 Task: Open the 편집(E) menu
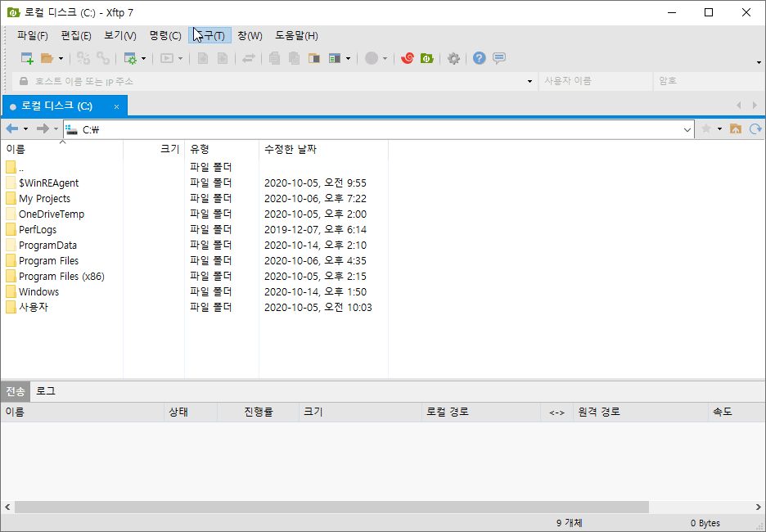pos(76,36)
